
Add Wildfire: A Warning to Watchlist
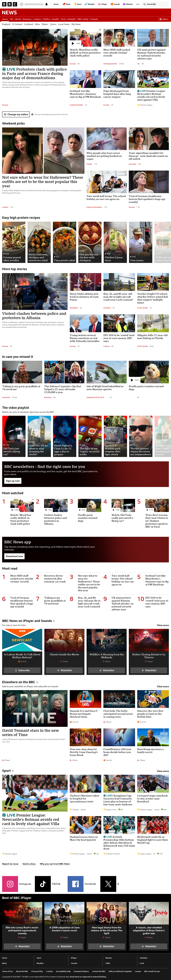[x=107, y=670]
